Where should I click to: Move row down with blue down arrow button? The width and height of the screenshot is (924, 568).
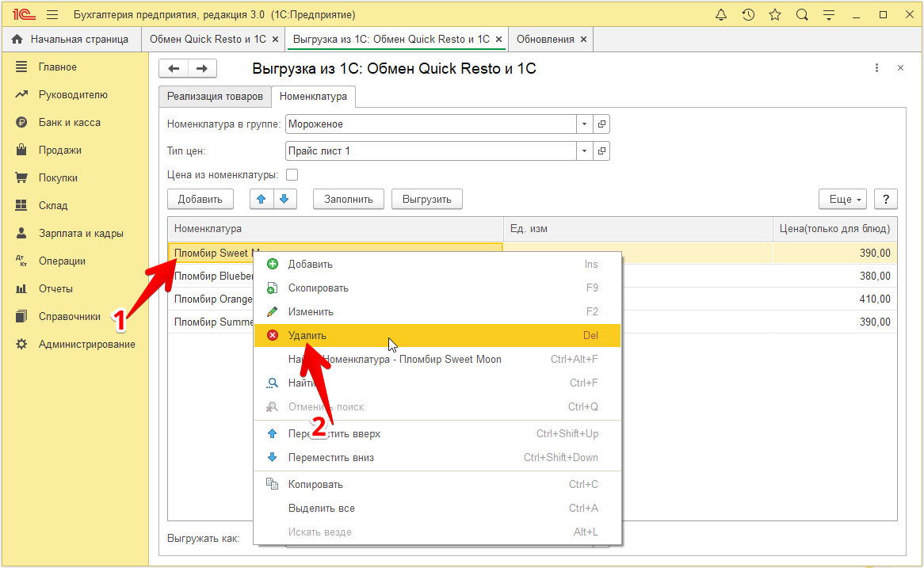click(284, 199)
